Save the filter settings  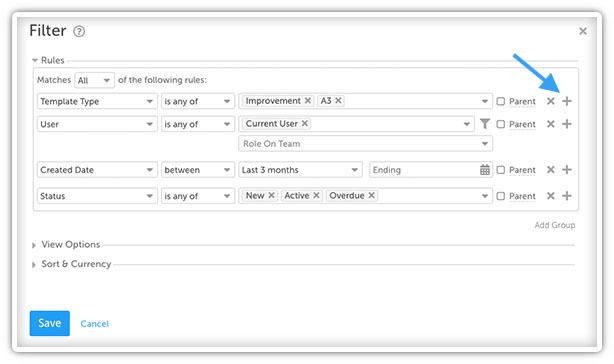point(50,323)
